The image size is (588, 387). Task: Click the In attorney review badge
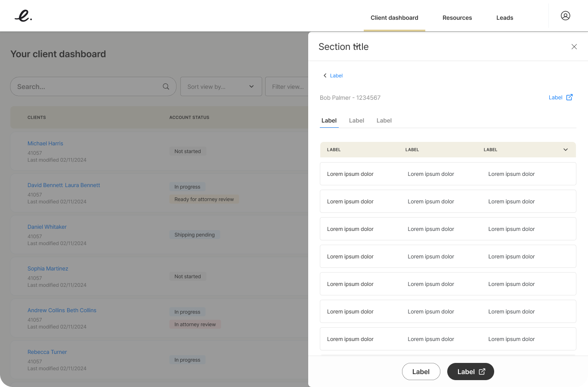[195, 325]
